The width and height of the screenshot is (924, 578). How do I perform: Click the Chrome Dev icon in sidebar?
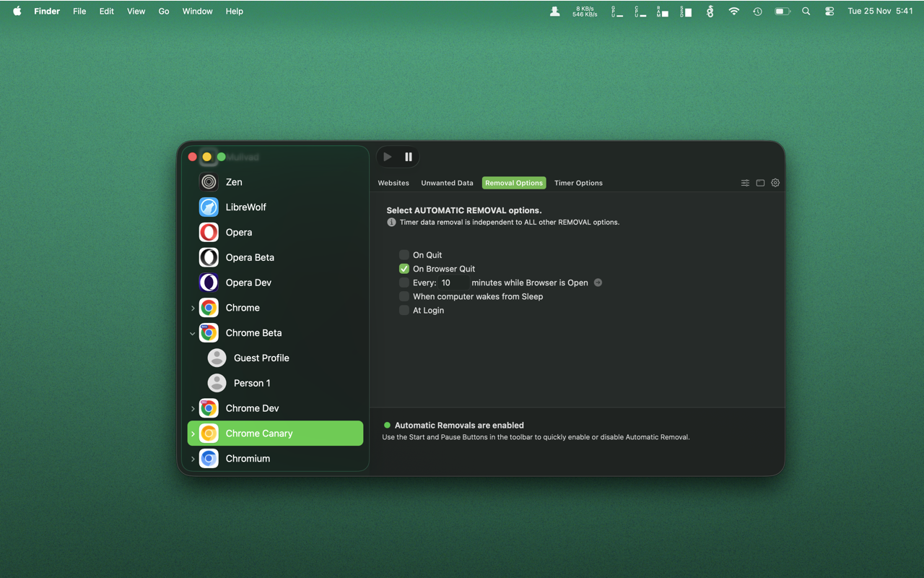[x=209, y=408]
